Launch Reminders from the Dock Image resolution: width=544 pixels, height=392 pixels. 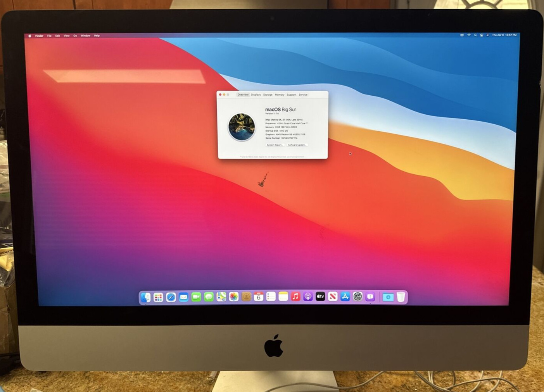(271, 297)
